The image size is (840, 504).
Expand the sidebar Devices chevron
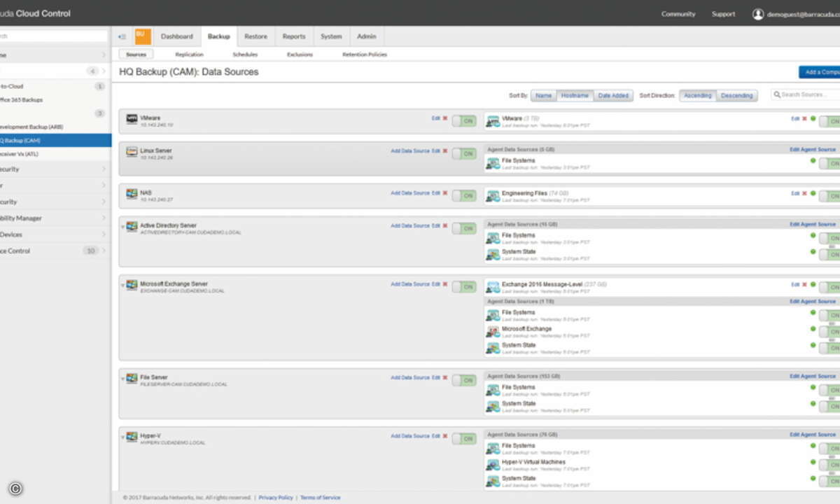[104, 234]
